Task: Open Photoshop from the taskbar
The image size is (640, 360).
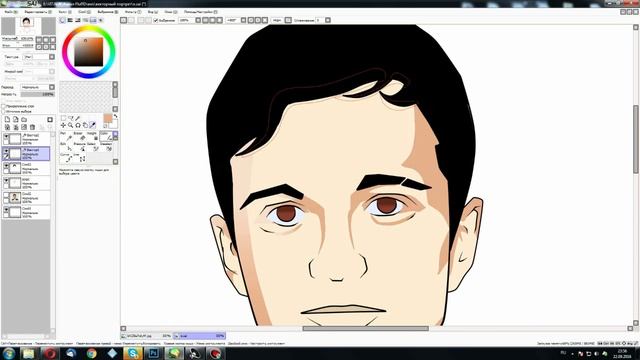Action: pyautogui.click(x=153, y=353)
